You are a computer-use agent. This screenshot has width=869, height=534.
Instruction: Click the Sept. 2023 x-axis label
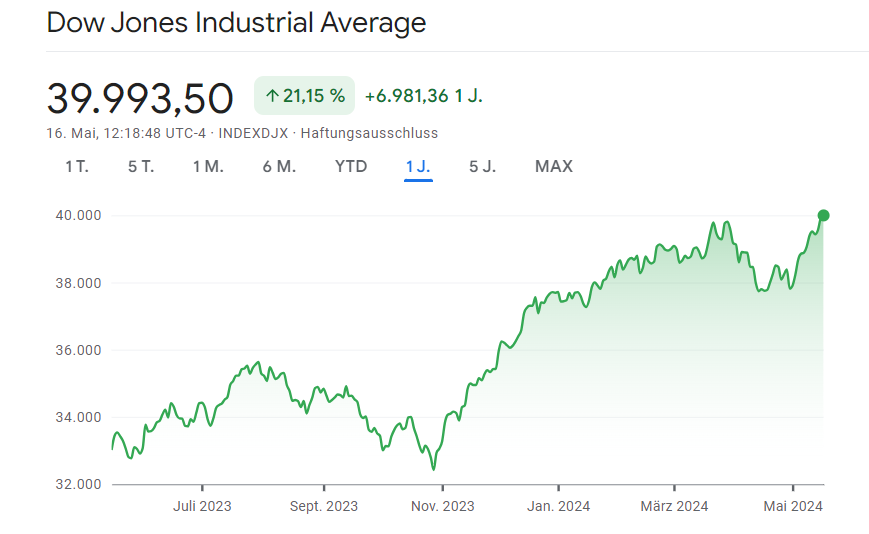[324, 506]
